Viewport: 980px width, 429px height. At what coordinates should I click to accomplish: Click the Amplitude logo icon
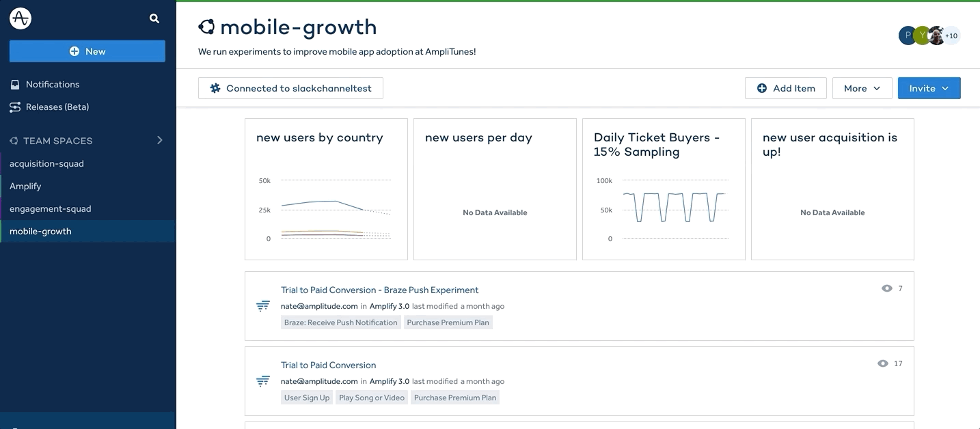21,18
